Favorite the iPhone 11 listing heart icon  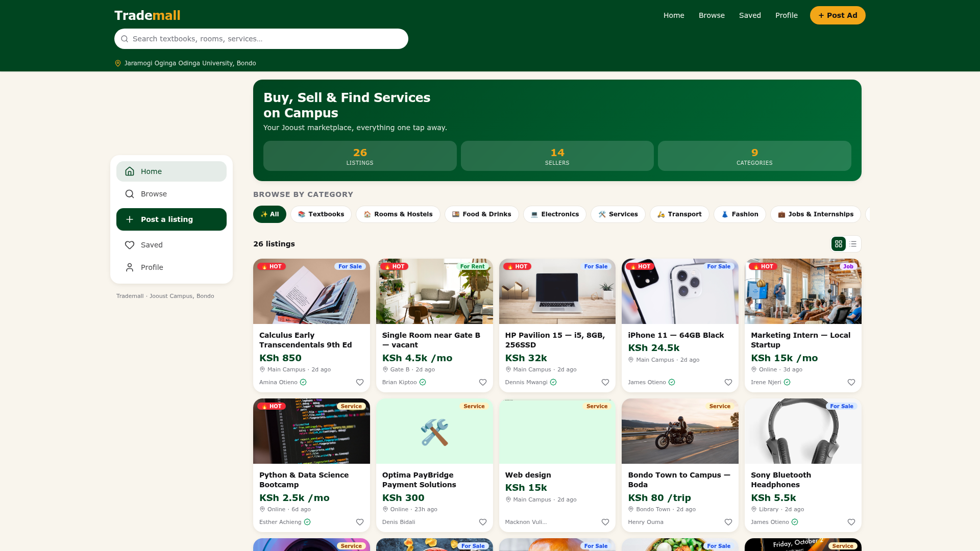pyautogui.click(x=728, y=382)
